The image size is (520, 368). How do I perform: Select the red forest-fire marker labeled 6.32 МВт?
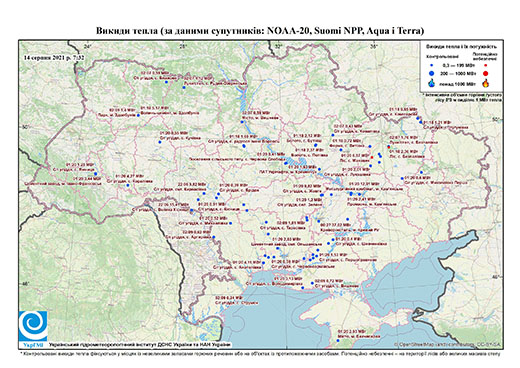(372, 157)
